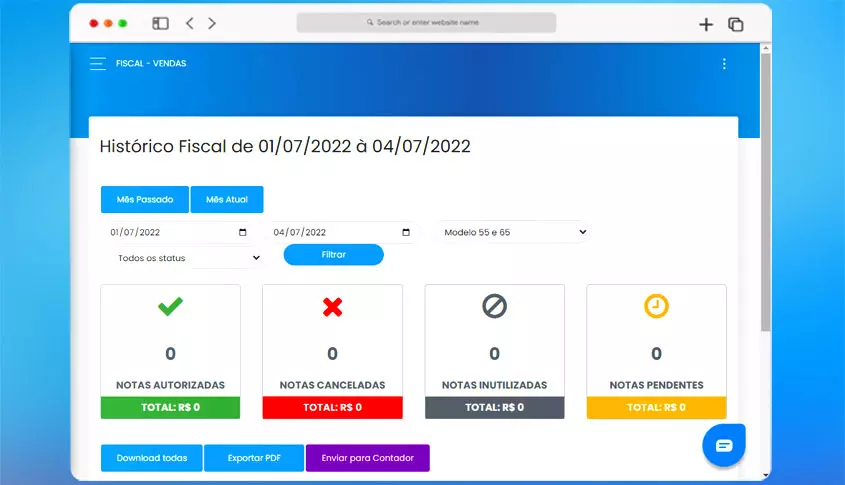Open the hamburger menu beside FISCAL - VENDAS
The width and height of the screenshot is (845, 485).
(98, 64)
